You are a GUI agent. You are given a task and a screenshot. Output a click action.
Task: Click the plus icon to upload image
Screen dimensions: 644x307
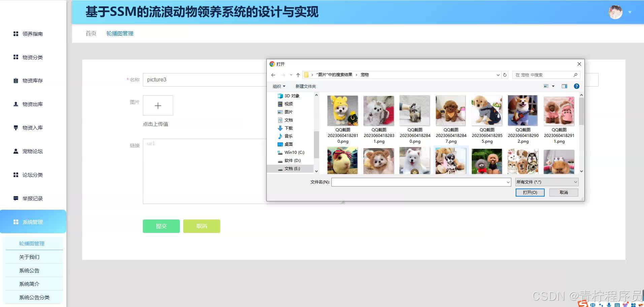[x=158, y=105]
